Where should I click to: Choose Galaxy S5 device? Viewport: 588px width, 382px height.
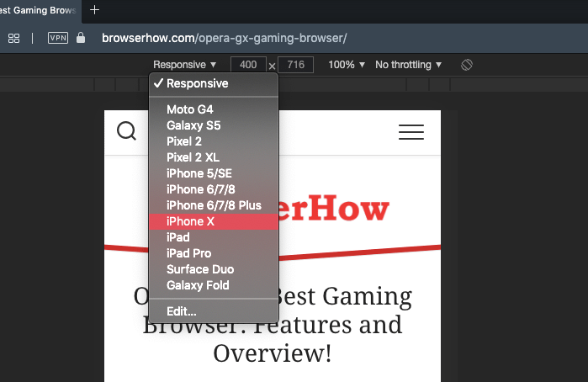(x=193, y=125)
